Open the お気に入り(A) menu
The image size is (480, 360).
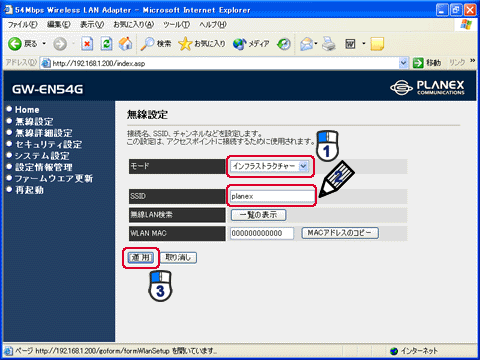click(x=134, y=25)
